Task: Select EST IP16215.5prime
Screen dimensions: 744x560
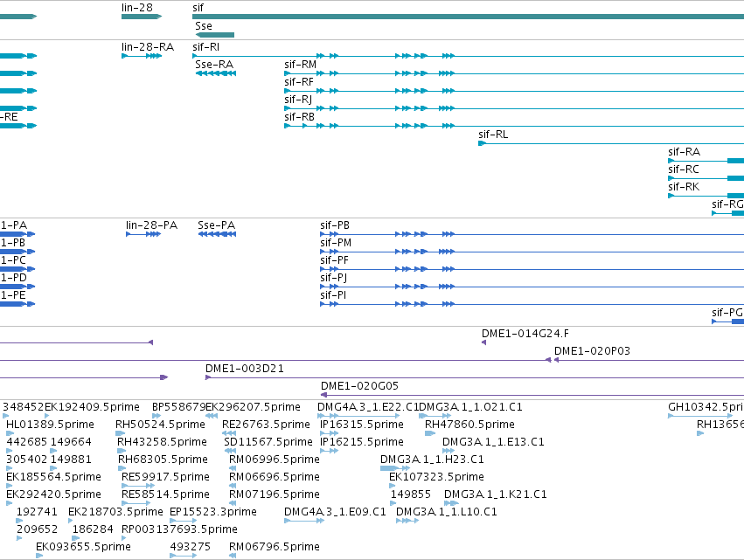Action: 330,451
